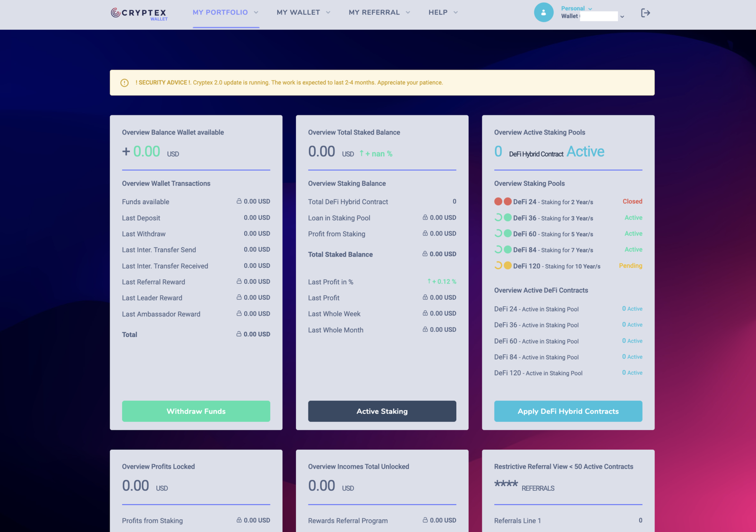
Task: Click 'Last Inter. Transfer Send' label
Action: pyautogui.click(x=159, y=250)
